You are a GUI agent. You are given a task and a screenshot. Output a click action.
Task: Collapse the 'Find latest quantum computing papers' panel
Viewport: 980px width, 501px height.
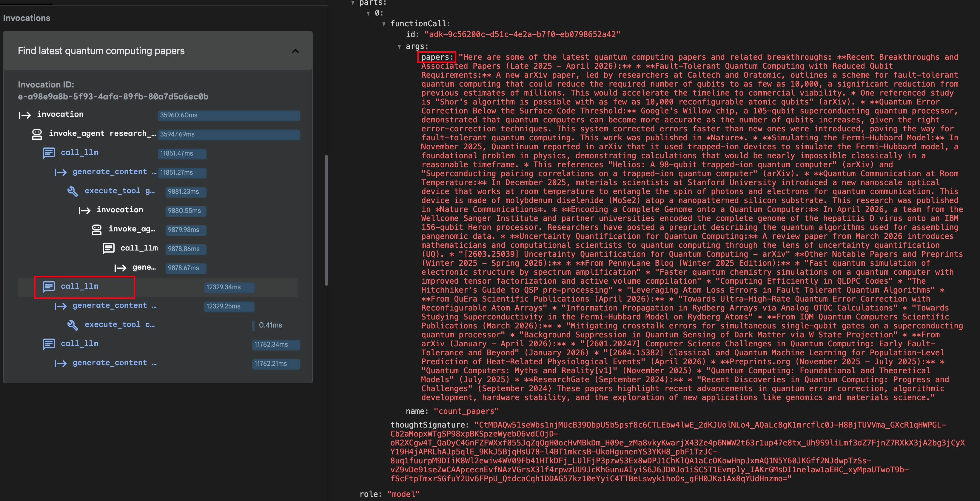click(x=295, y=51)
